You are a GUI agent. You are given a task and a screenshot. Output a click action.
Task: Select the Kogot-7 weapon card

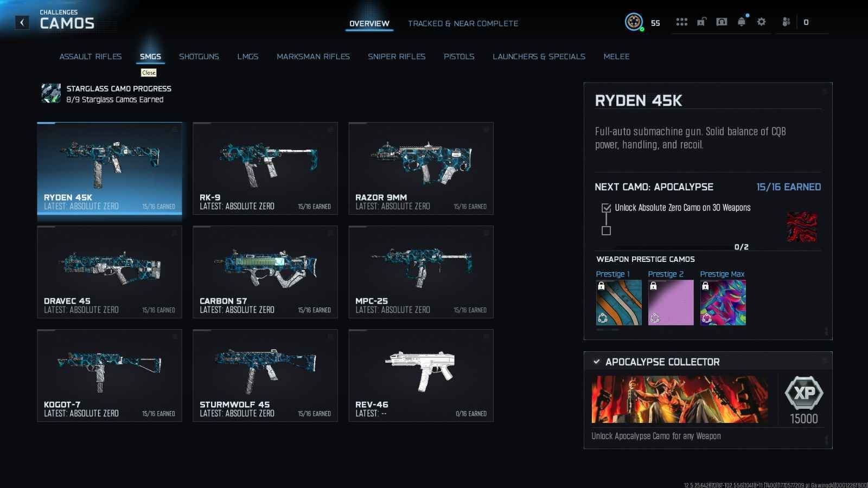[x=110, y=375]
